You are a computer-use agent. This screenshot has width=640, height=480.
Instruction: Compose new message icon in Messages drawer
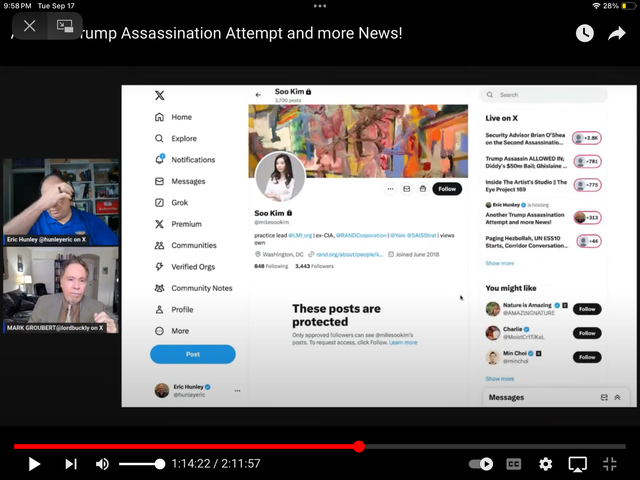coord(604,398)
